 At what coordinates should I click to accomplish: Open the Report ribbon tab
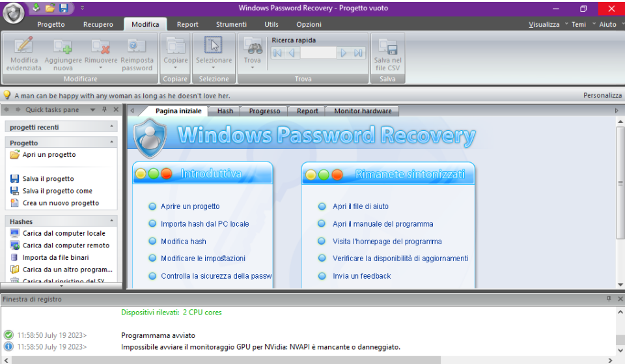187,24
